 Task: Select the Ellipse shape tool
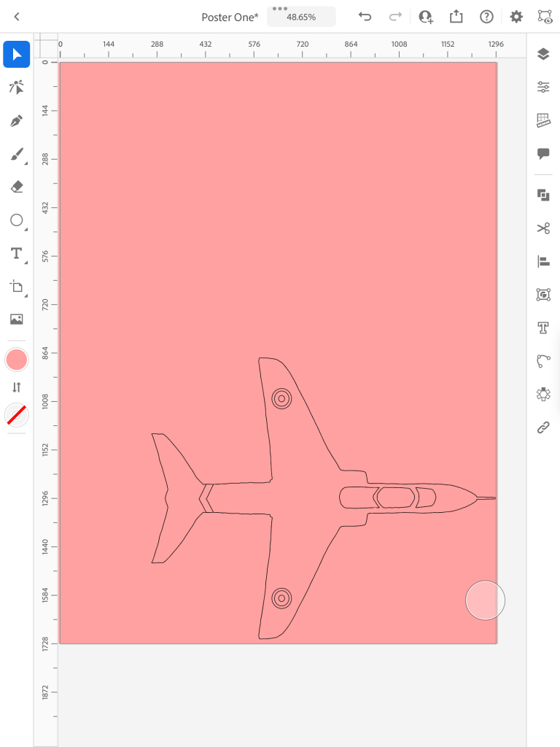pyautogui.click(x=16, y=220)
